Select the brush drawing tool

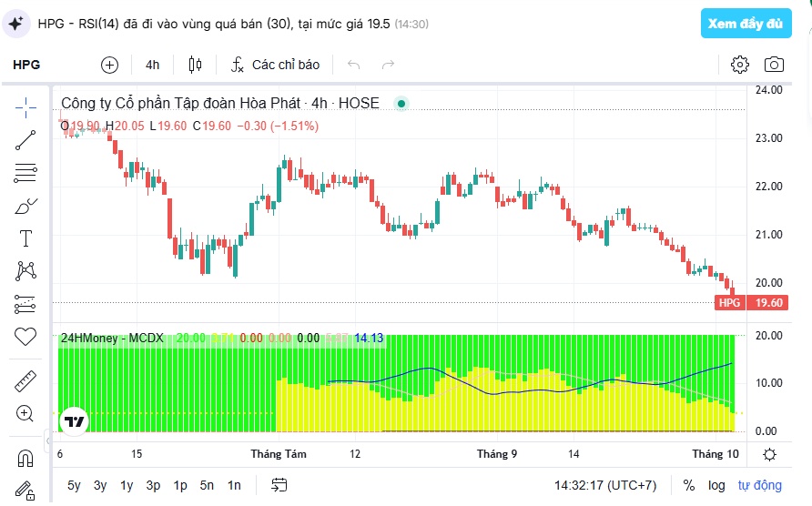(25, 206)
